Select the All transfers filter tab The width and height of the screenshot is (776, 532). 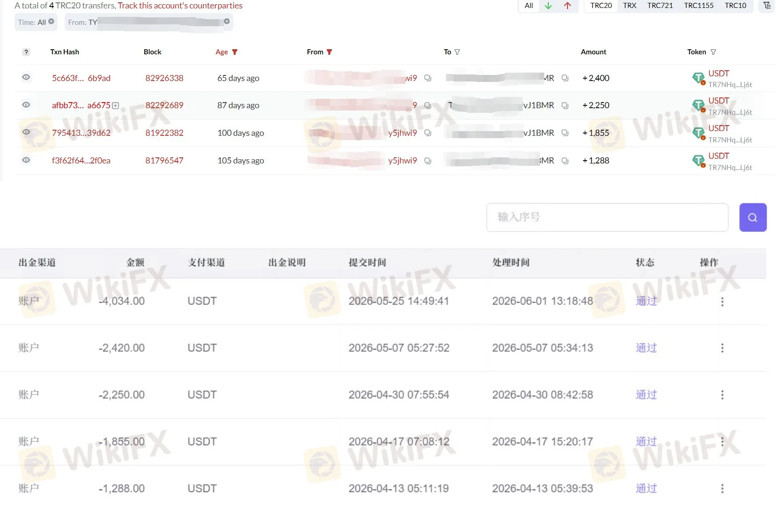coord(529,6)
